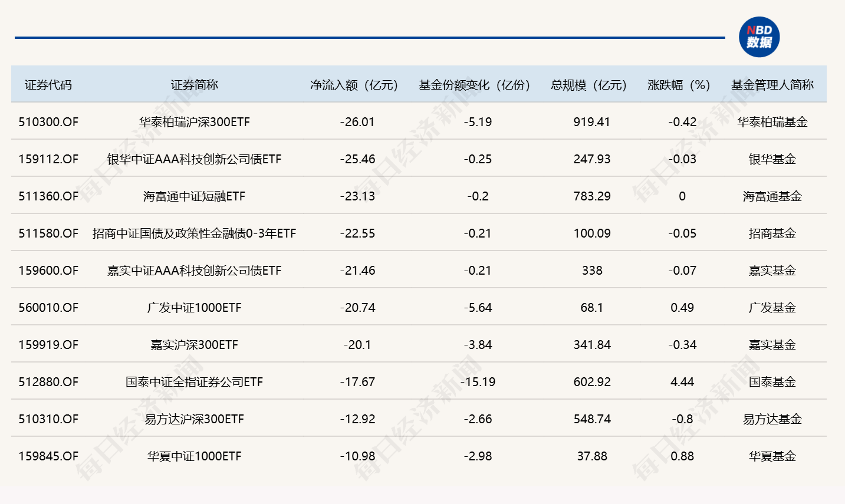Select net inflow value -23.13
The height and width of the screenshot is (504, 845).
(x=357, y=196)
